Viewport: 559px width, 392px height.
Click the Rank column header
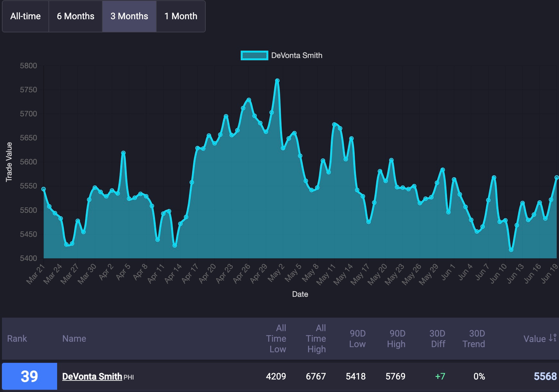(x=17, y=338)
